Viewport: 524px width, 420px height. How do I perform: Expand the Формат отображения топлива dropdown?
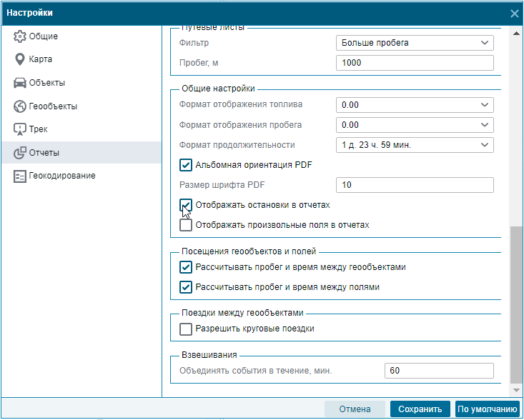click(415, 105)
